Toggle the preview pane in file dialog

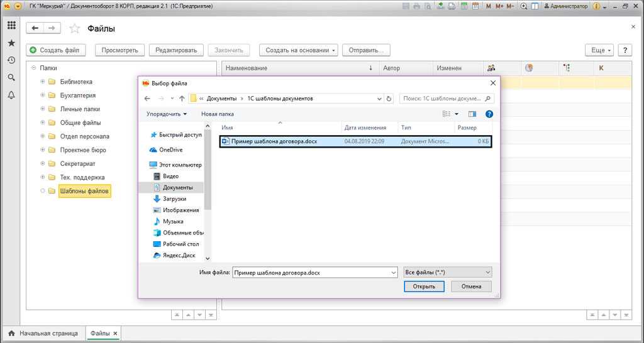[x=472, y=114]
